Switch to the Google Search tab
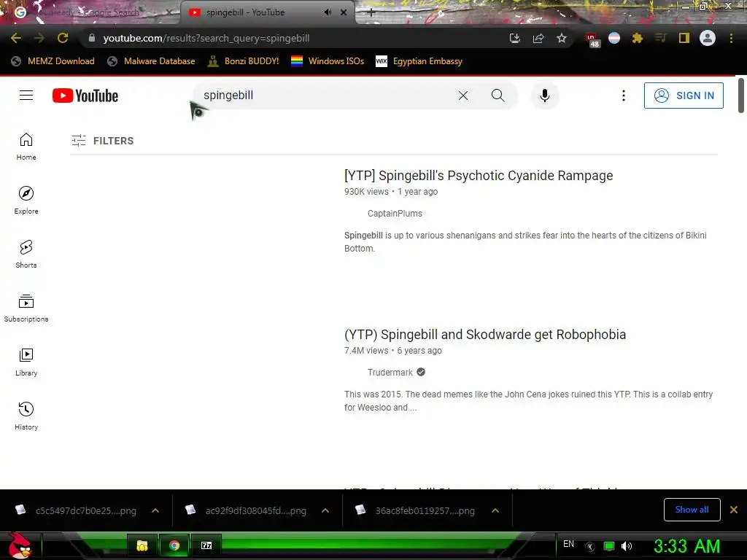Image resolution: width=747 pixels, height=560 pixels. (90, 12)
